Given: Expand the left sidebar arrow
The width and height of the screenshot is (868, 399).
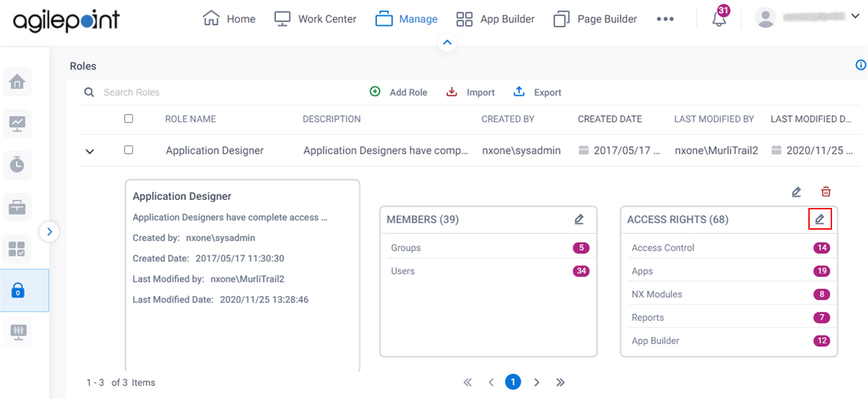Looking at the screenshot, I should coord(49,232).
